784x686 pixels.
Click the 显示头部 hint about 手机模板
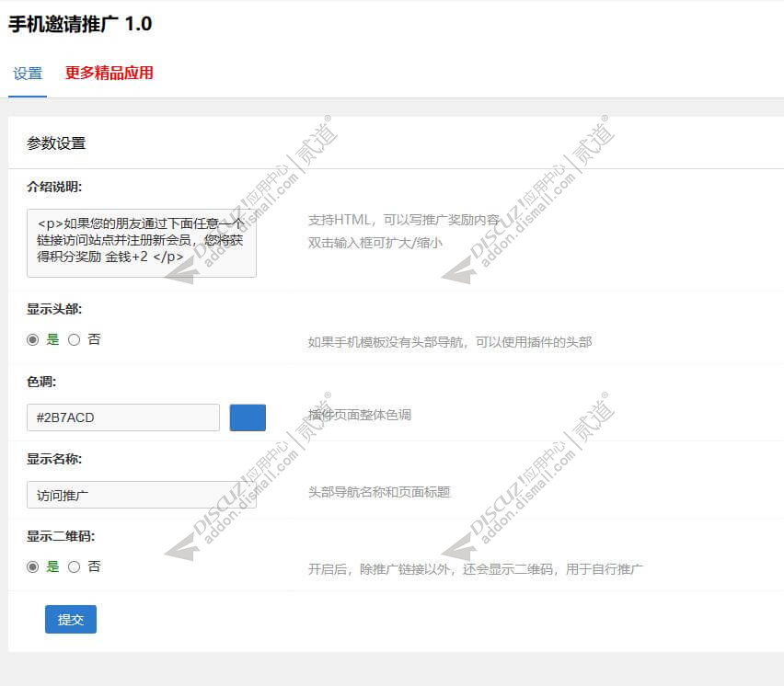[450, 342]
